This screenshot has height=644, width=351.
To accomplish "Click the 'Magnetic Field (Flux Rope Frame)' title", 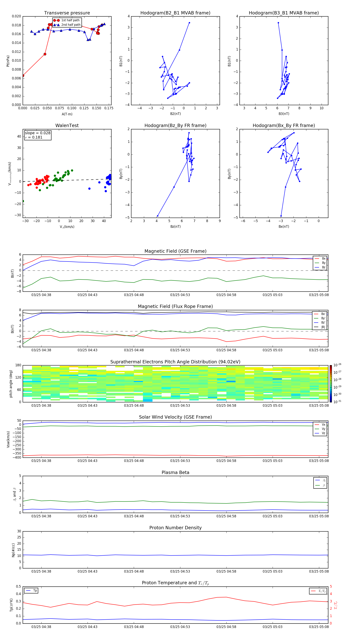I will click(175, 307).
